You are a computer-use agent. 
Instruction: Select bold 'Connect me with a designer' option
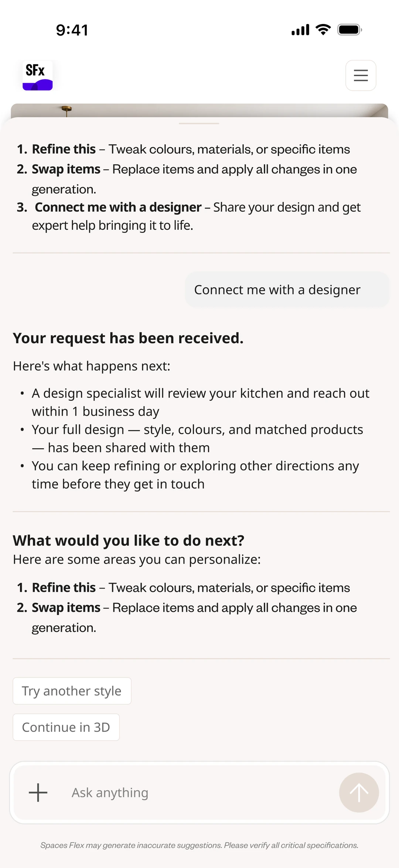118,207
